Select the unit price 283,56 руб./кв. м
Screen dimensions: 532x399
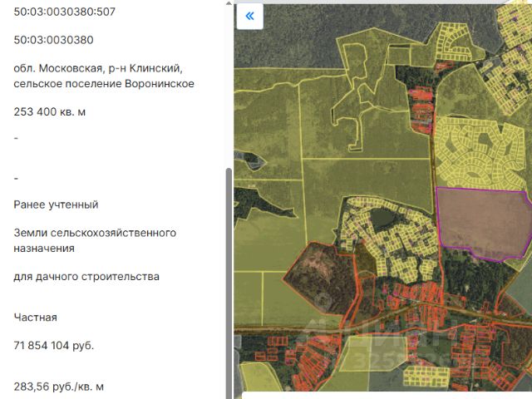point(59,387)
